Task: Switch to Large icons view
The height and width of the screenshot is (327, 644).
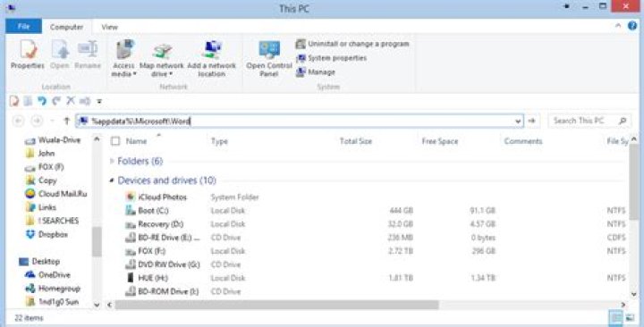Action: (630, 317)
